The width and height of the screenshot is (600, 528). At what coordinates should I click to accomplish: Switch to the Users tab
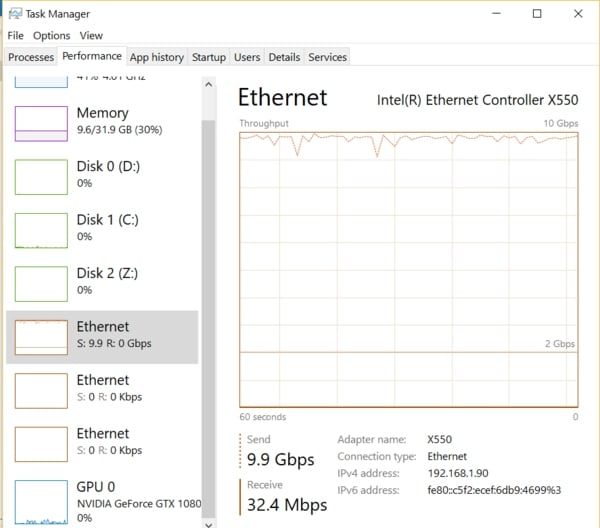point(247,57)
